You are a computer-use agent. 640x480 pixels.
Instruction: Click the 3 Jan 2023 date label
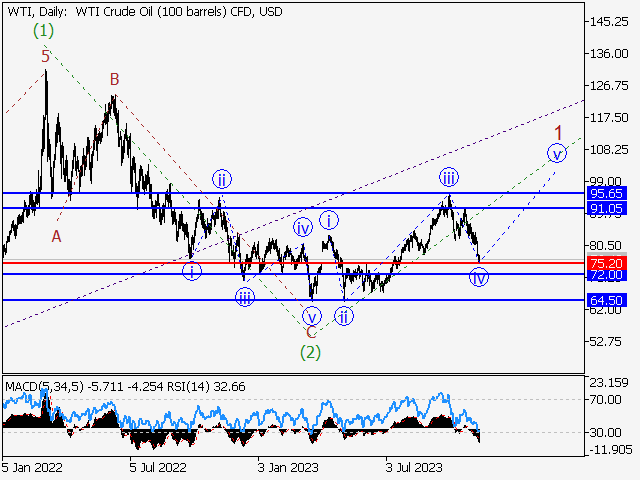pos(288,467)
